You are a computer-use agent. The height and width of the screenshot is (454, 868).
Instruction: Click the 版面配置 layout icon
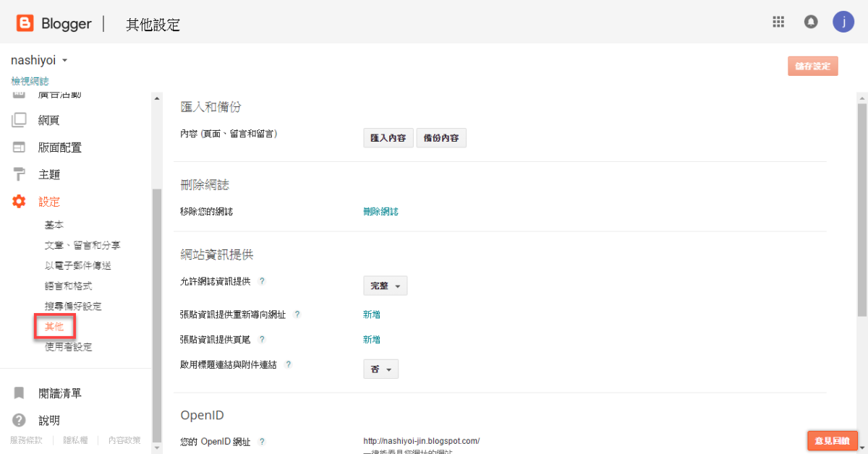(20, 147)
